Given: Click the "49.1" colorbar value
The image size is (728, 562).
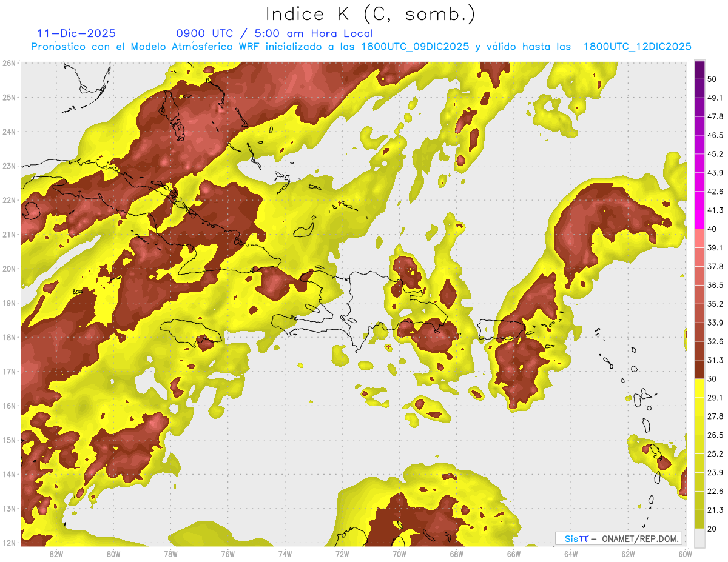Looking at the screenshot, I should (715, 98).
